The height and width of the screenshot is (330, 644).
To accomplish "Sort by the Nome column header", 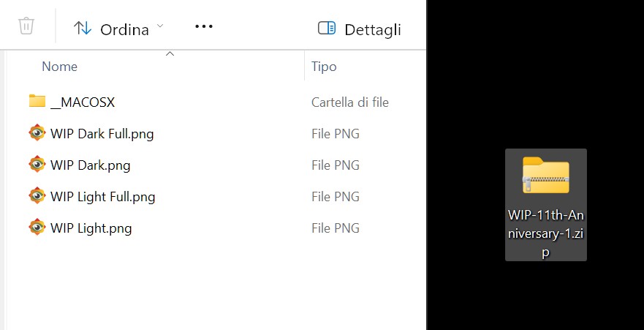I will (x=59, y=67).
